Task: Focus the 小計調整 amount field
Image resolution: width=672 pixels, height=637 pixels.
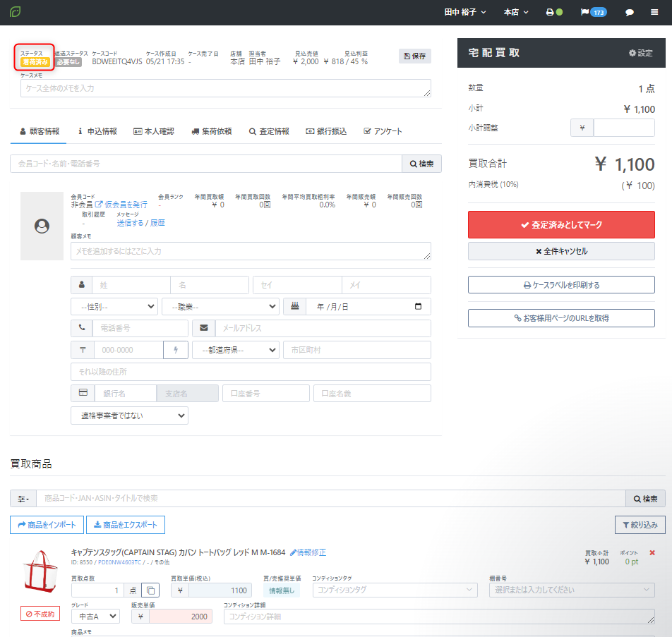Action: click(623, 128)
